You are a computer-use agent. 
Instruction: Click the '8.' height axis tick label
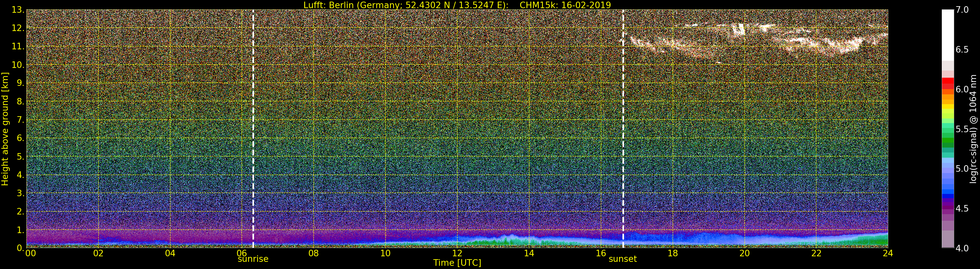pyautogui.click(x=21, y=102)
